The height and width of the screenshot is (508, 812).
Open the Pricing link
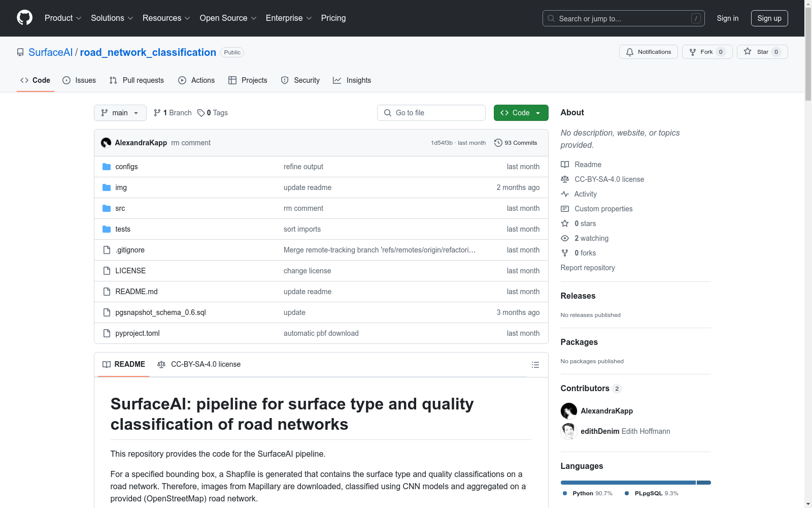[x=333, y=18]
